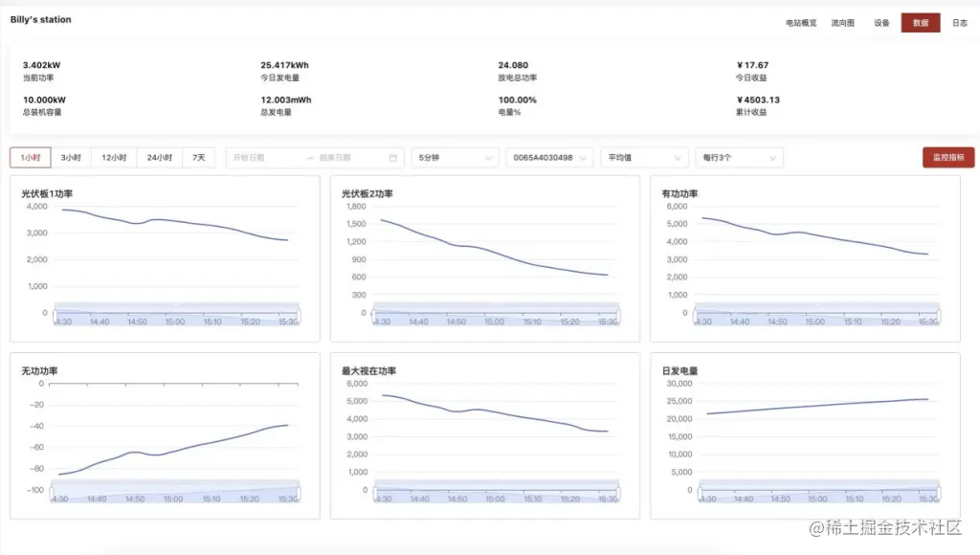Click right zoom handle of 光伏板1功率 chart
Viewport: 980px width, 555px height.
click(299, 316)
